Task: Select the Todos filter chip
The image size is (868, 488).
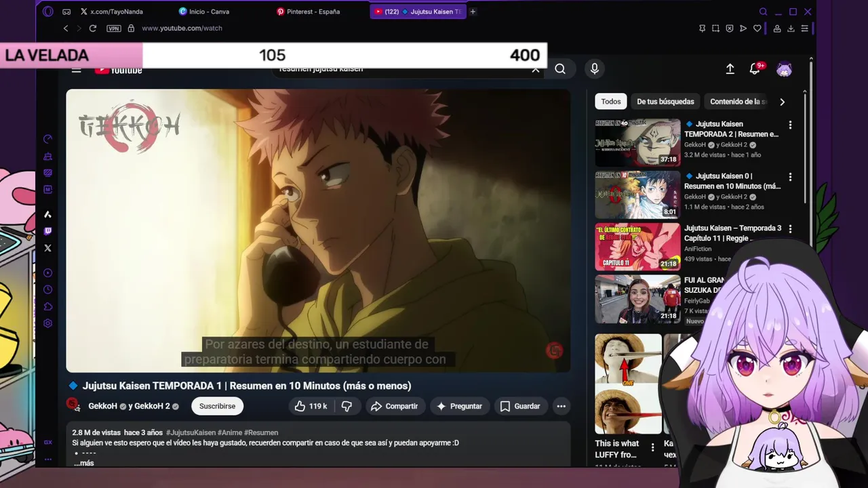Action: (611, 102)
